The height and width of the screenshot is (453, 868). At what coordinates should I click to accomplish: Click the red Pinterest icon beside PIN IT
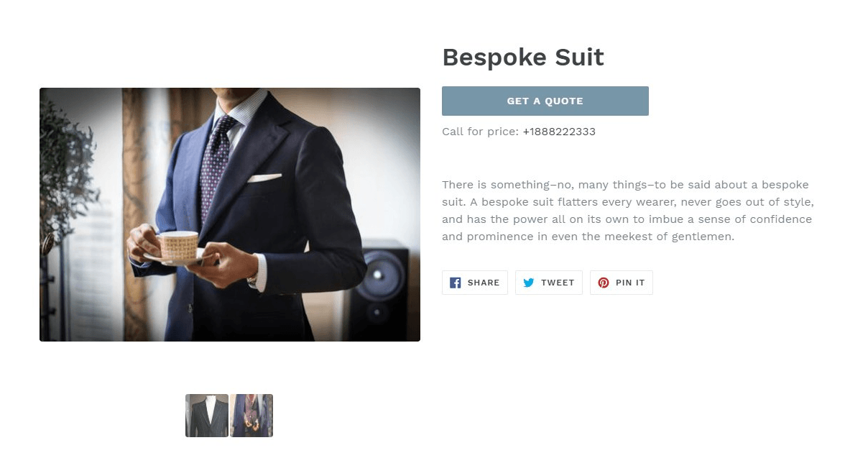coord(604,282)
